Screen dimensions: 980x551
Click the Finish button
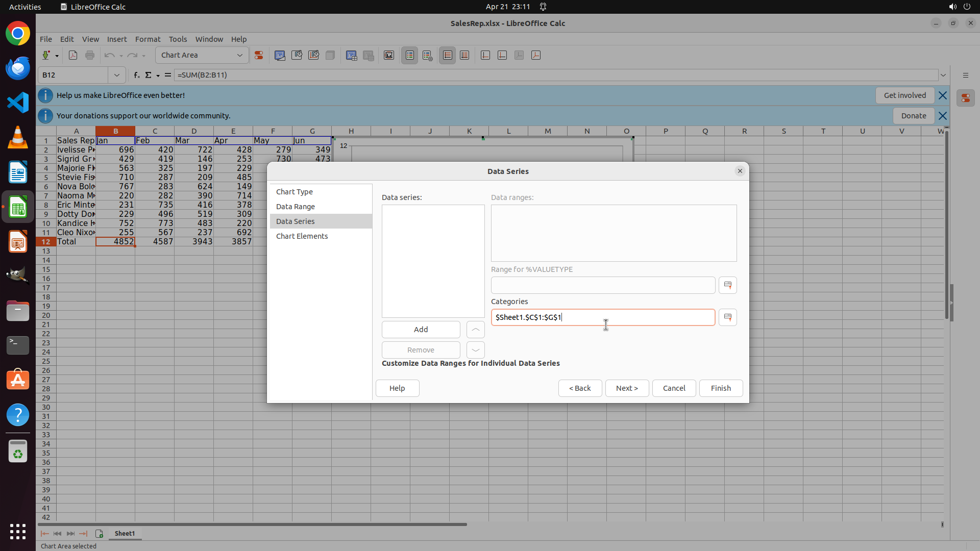(720, 388)
